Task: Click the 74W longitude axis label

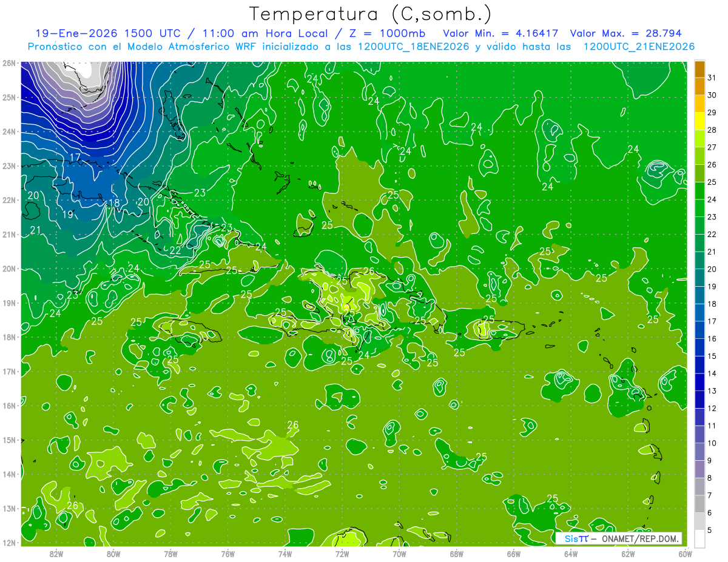Action: (x=285, y=554)
